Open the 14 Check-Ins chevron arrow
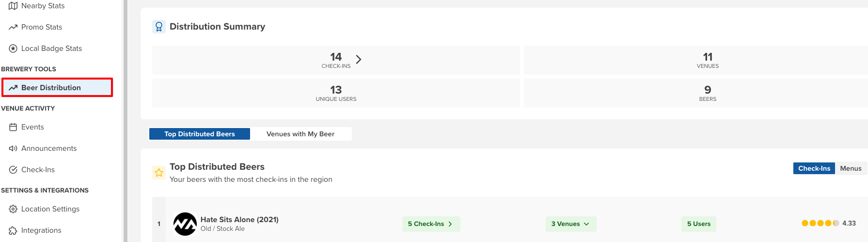The image size is (868, 242). click(x=359, y=59)
